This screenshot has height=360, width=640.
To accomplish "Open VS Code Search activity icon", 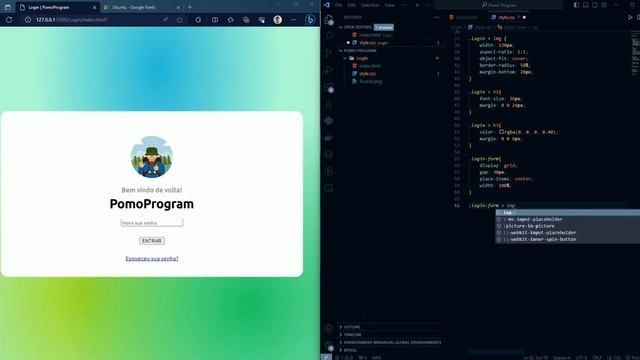I will coord(329,36).
